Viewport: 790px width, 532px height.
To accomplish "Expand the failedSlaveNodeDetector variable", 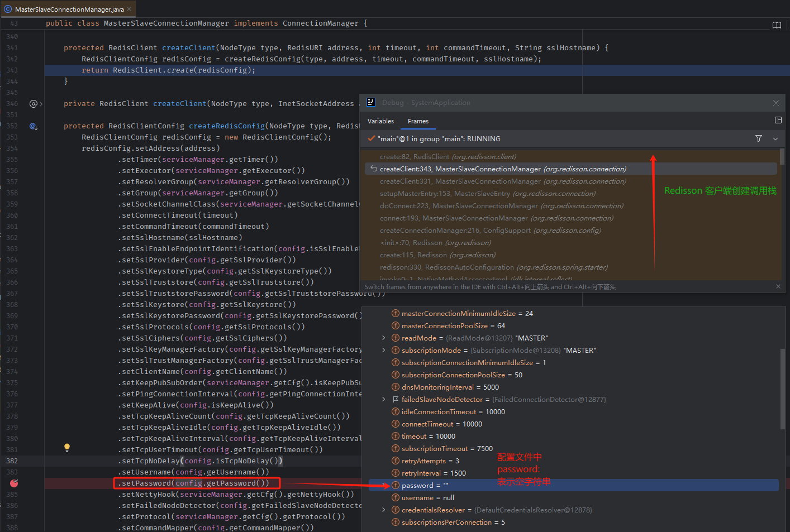I will (x=383, y=399).
